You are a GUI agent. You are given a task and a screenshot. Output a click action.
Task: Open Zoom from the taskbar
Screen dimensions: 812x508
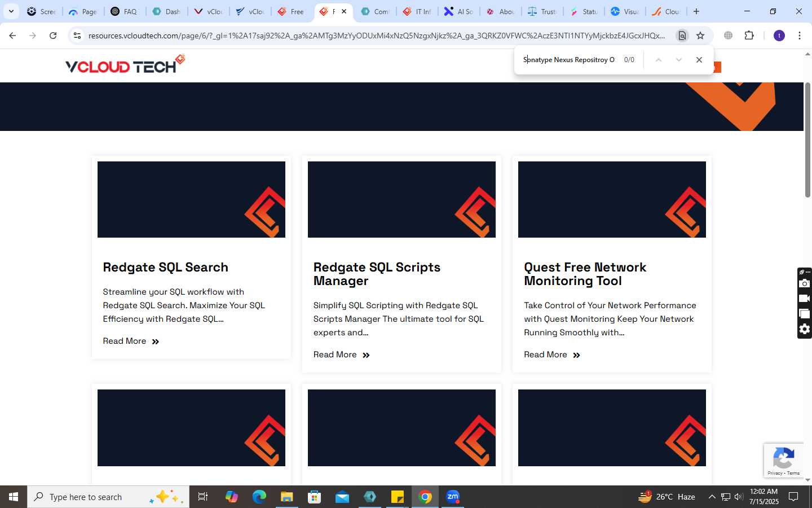(x=453, y=497)
